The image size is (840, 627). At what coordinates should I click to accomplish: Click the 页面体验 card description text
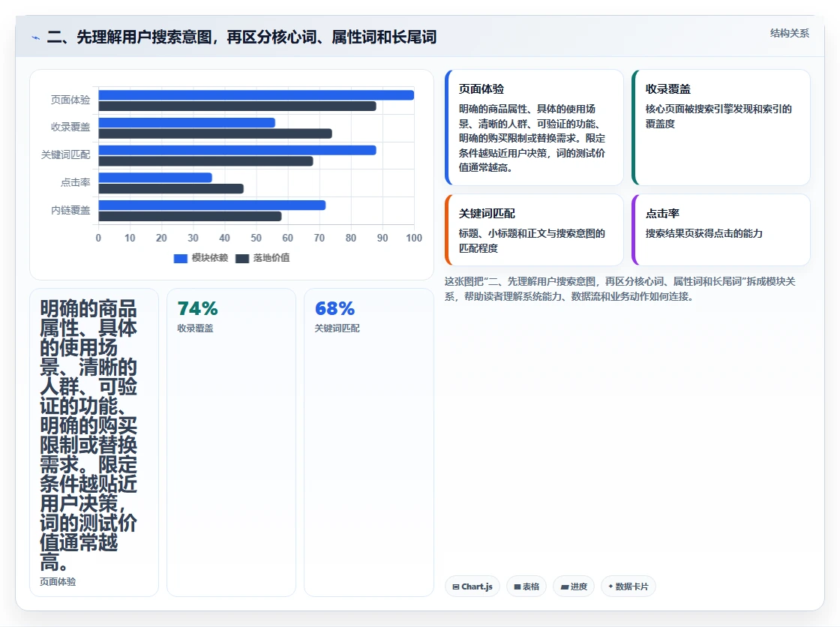pyautogui.click(x=532, y=138)
